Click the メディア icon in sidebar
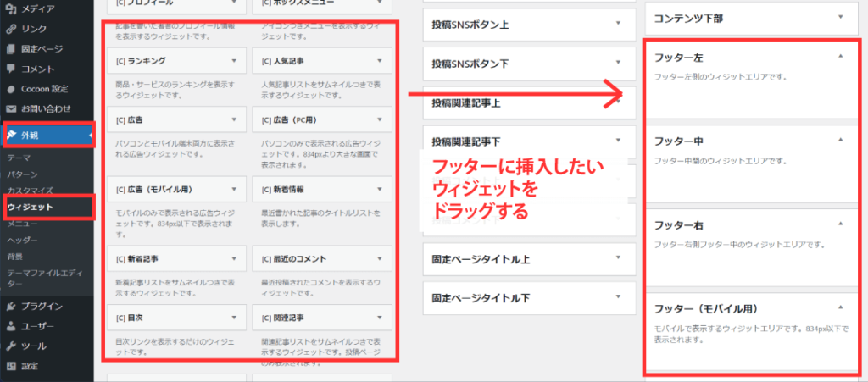This screenshot has height=382, width=868. [x=10, y=9]
